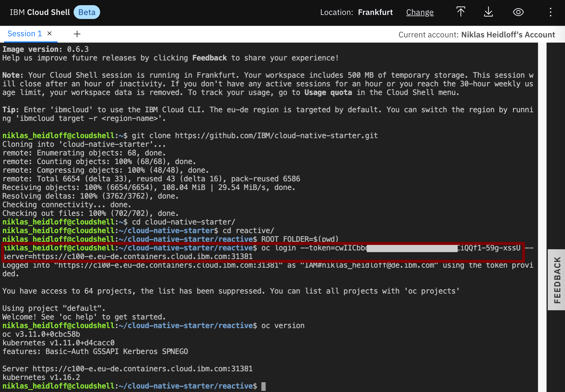
Task: Open the three-dot overflow menu
Action: [550, 12]
